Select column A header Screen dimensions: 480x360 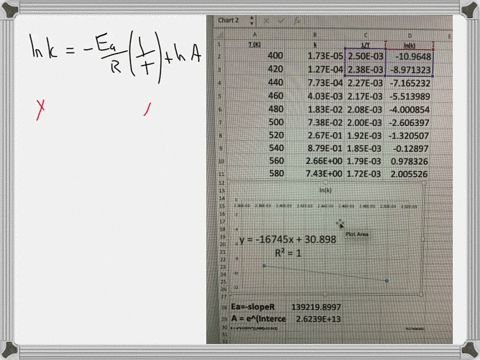(255, 35)
